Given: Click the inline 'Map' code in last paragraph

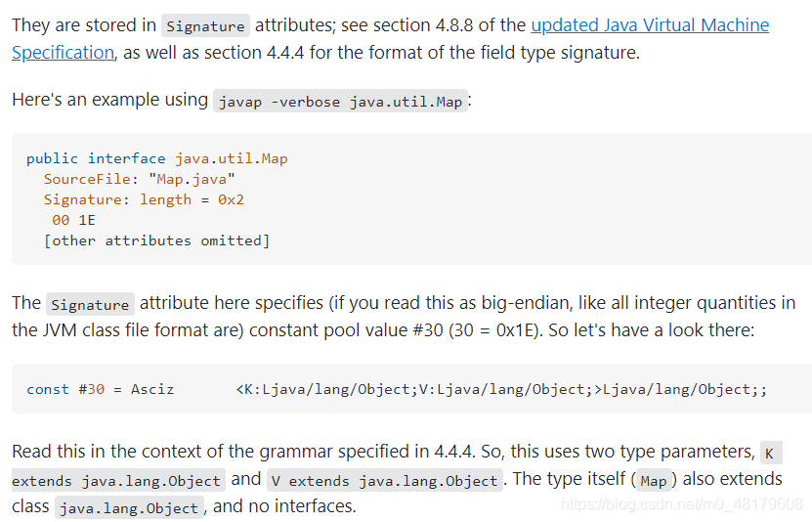Looking at the screenshot, I should 654,481.
